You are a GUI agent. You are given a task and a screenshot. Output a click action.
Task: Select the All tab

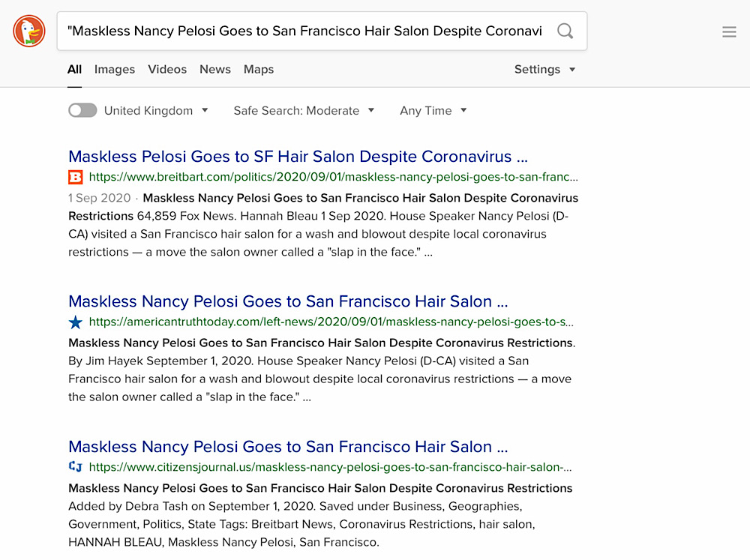[74, 69]
